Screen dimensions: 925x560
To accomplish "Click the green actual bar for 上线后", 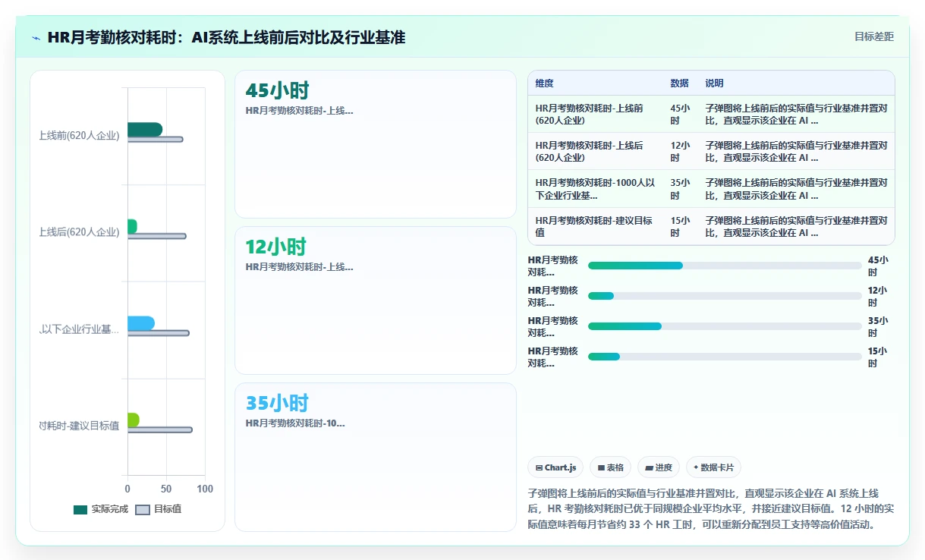I will [132, 226].
